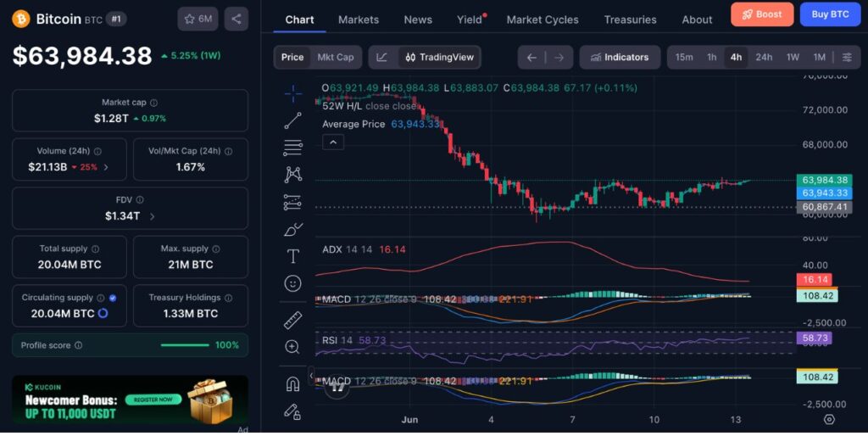Set chart interval to 24h
The width and height of the screenshot is (868, 436).
click(x=764, y=58)
